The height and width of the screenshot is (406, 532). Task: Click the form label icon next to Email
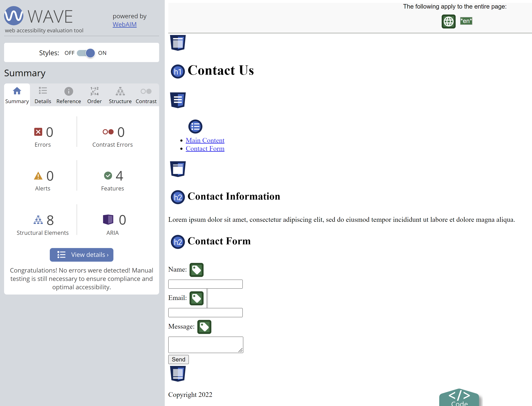click(196, 298)
